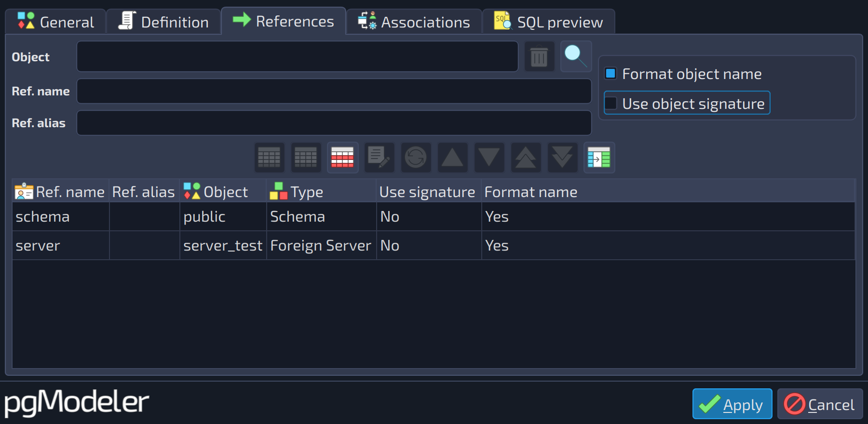
Task: Move row to top with double up arrow
Action: (526, 158)
